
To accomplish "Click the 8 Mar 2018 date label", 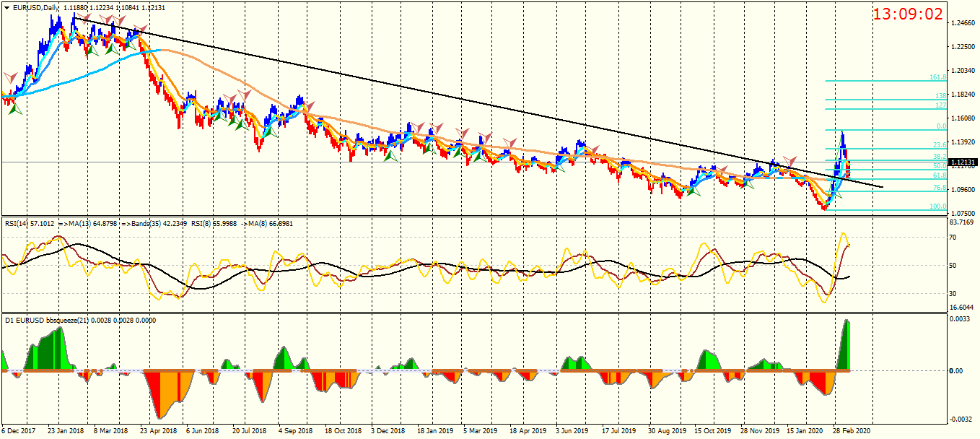I will (x=110, y=431).
